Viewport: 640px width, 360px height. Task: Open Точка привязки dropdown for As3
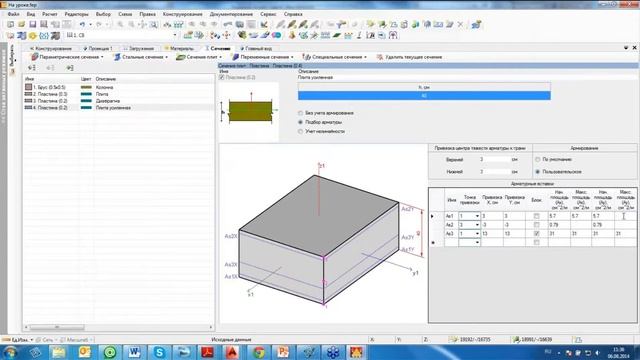[x=477, y=233]
